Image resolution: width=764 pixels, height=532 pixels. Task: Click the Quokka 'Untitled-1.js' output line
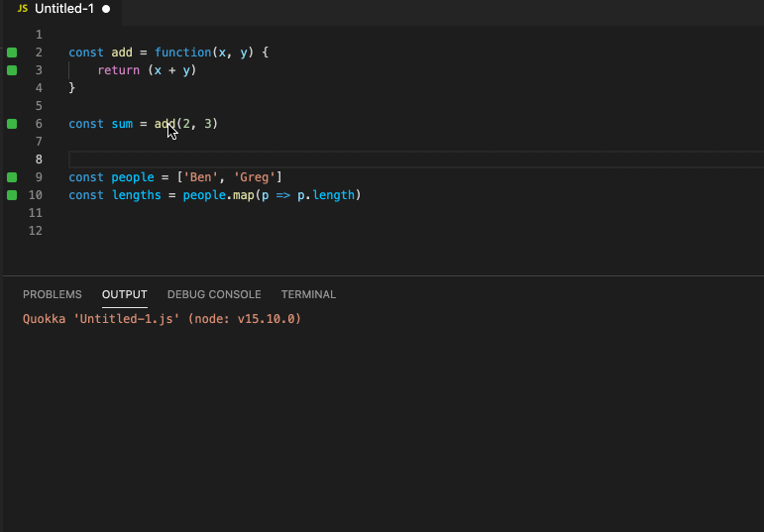[x=162, y=320]
